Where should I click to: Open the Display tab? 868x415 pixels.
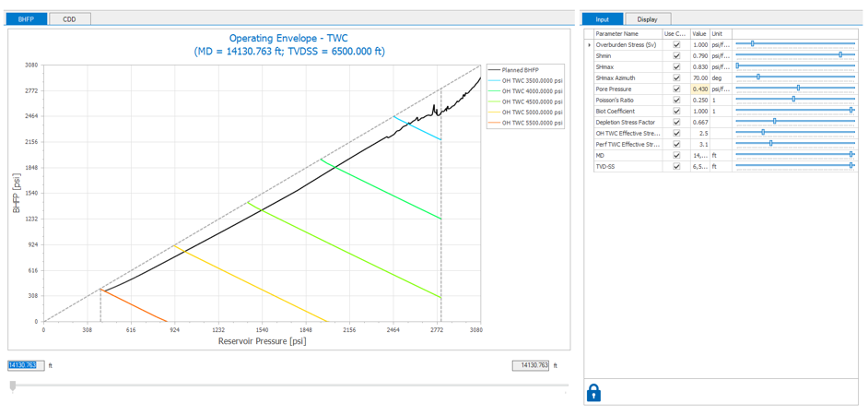647,18
